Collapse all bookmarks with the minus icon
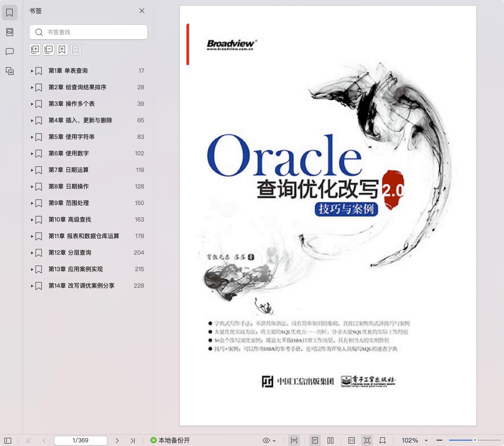The width and height of the screenshot is (504, 446). point(49,50)
